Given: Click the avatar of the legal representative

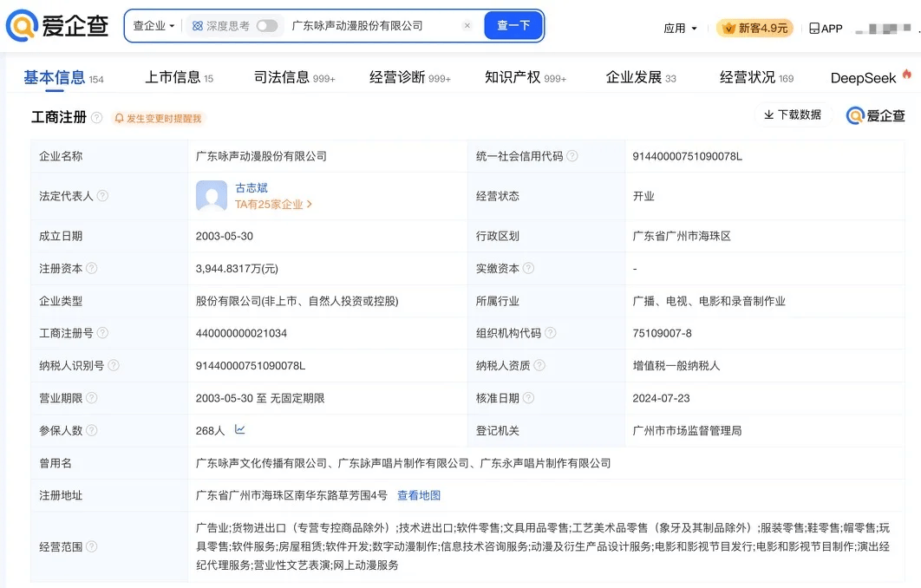Looking at the screenshot, I should (212, 196).
